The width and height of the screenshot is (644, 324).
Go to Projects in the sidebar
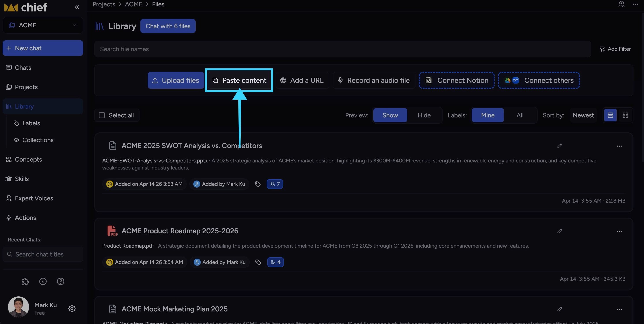click(x=43, y=87)
